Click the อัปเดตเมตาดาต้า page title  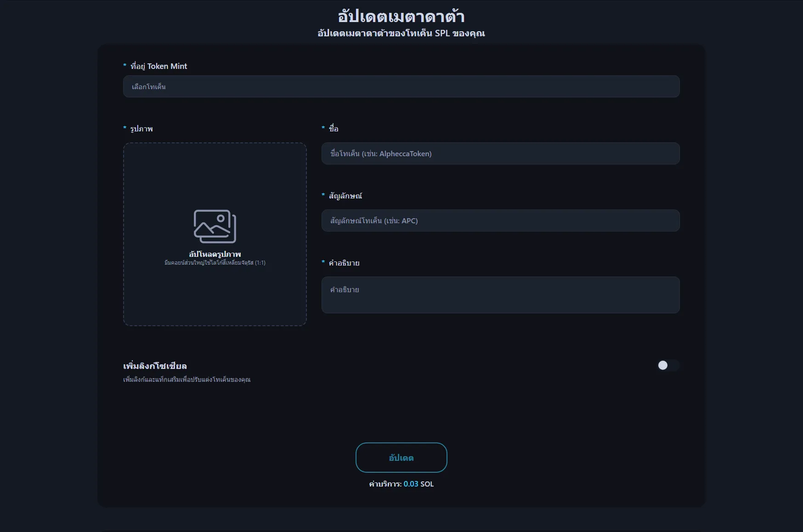coord(401,17)
